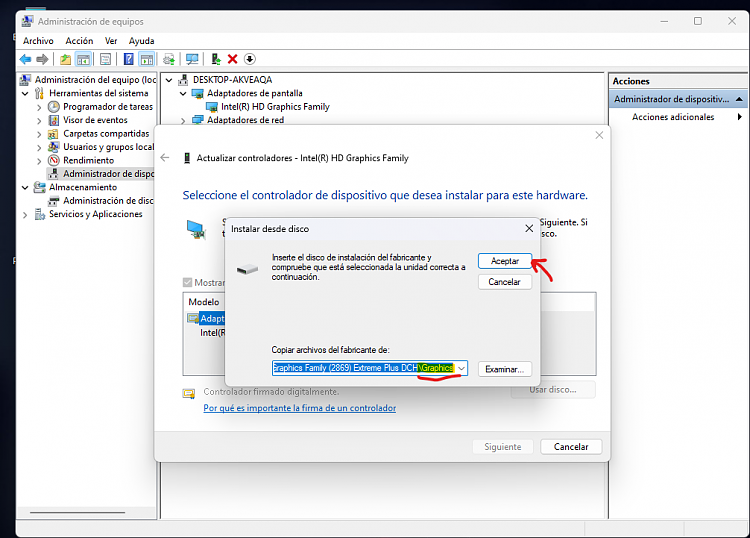The image size is (750, 538).
Task: Click the Up one level folder icon
Action: tap(66, 59)
